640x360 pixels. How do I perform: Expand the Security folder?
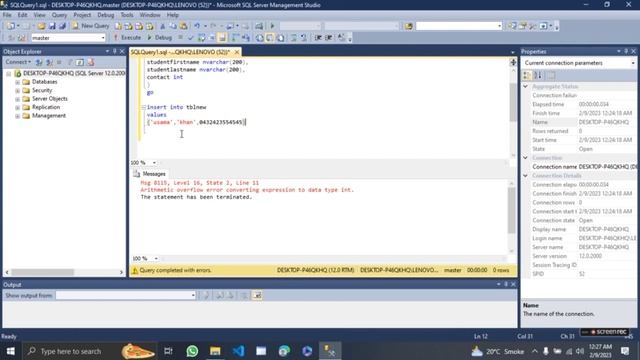pos(18,91)
